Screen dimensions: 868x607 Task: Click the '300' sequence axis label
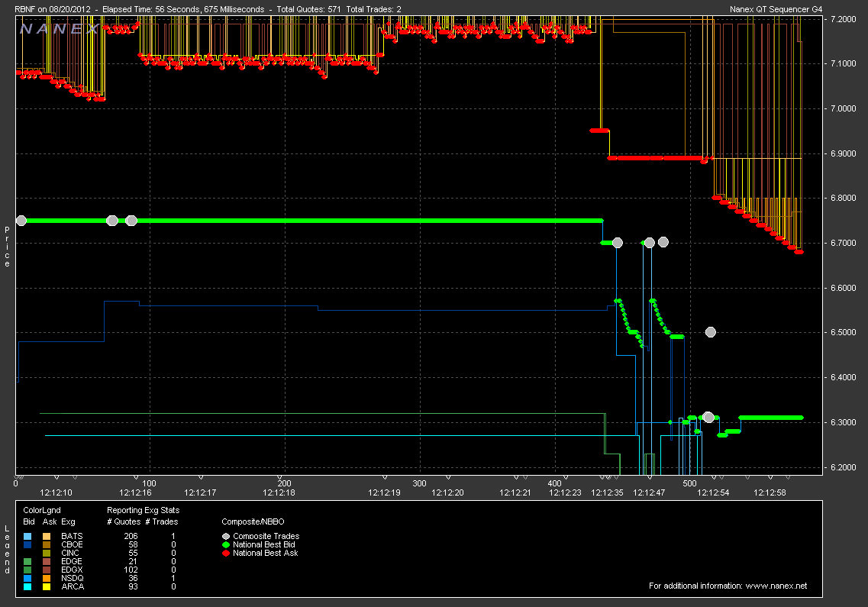[x=420, y=483]
